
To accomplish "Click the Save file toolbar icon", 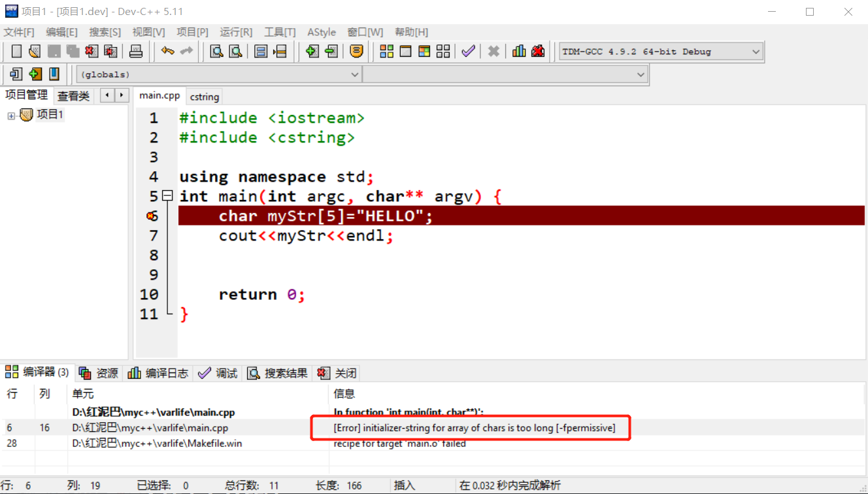I will point(54,51).
